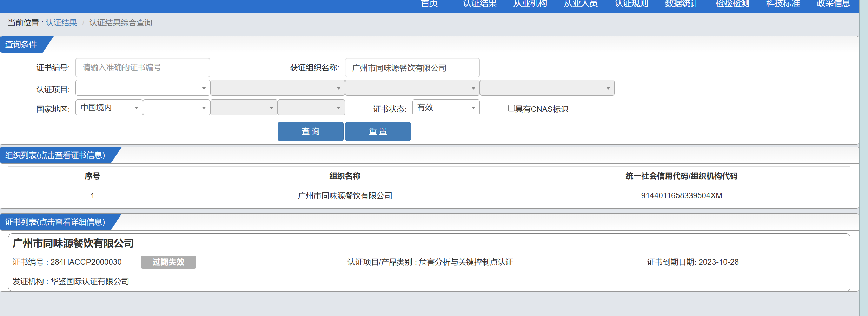Image resolution: width=868 pixels, height=316 pixels.
Task: Click the 证书列表(点击查看详细信息) section header
Action: (55, 222)
